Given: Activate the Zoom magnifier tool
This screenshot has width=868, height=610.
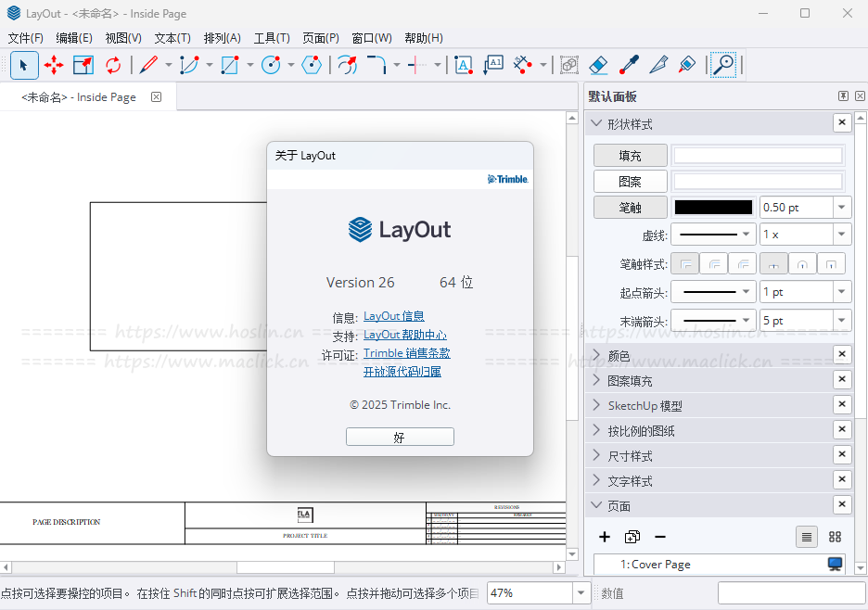Looking at the screenshot, I should 723,65.
